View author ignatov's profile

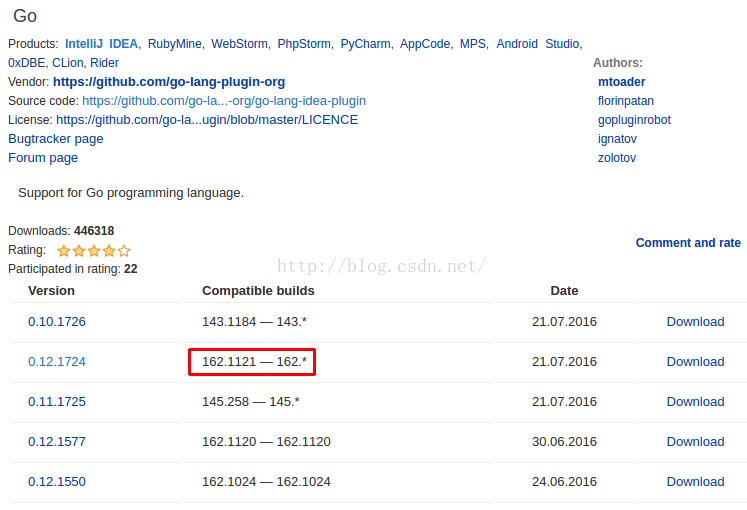point(617,139)
